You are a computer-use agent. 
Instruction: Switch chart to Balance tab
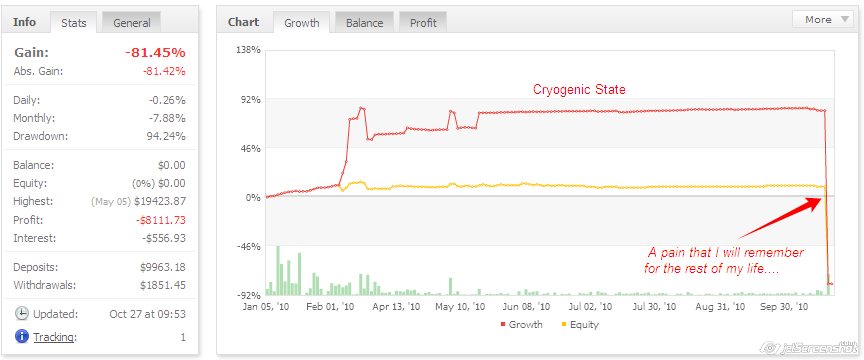(x=364, y=23)
